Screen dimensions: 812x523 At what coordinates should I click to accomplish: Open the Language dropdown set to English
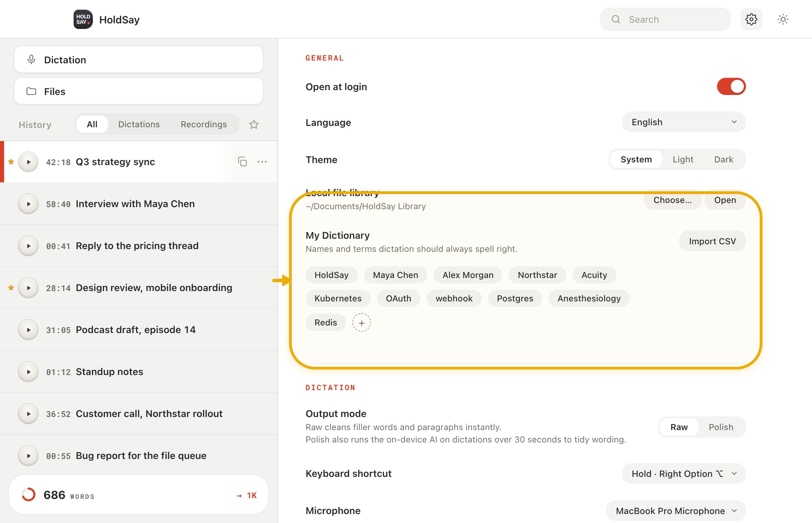point(684,122)
